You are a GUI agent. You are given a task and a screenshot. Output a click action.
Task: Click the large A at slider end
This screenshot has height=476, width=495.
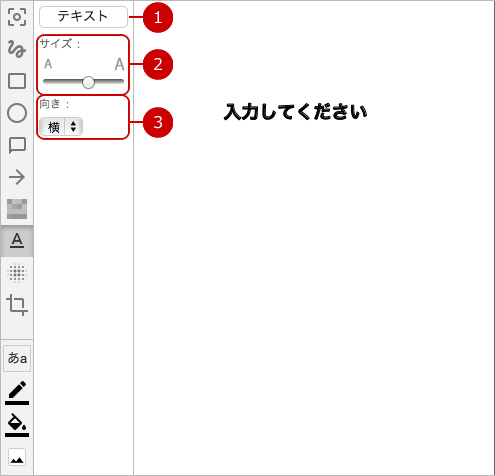(x=119, y=64)
